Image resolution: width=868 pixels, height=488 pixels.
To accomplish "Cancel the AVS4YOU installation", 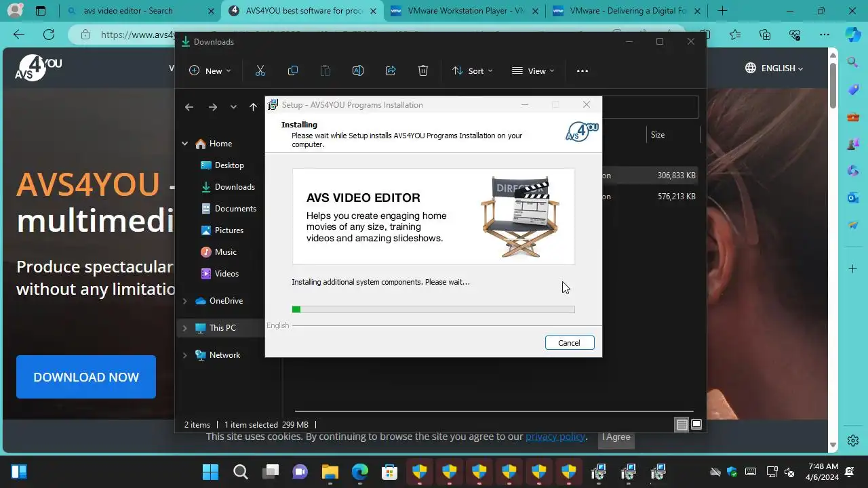I will point(570,343).
